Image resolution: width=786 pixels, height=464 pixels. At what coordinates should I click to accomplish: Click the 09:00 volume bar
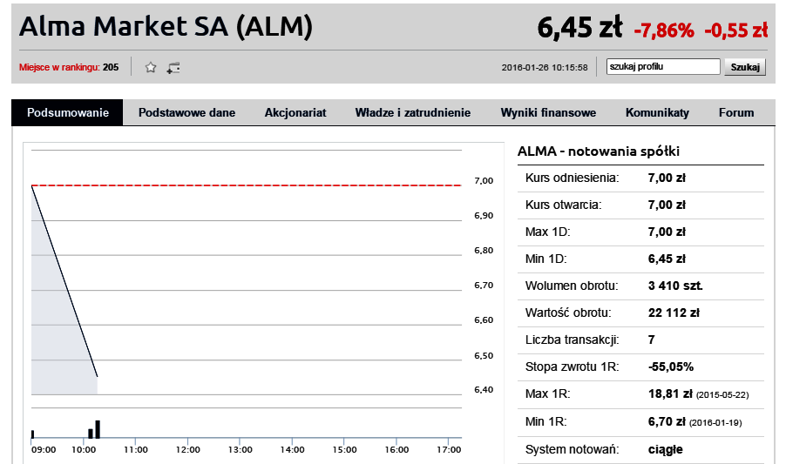click(33, 434)
